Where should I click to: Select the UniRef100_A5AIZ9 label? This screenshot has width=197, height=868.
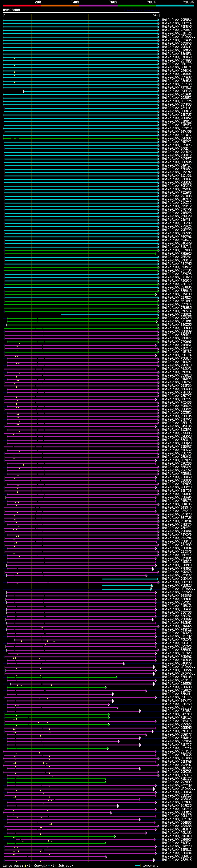pos(177,64)
